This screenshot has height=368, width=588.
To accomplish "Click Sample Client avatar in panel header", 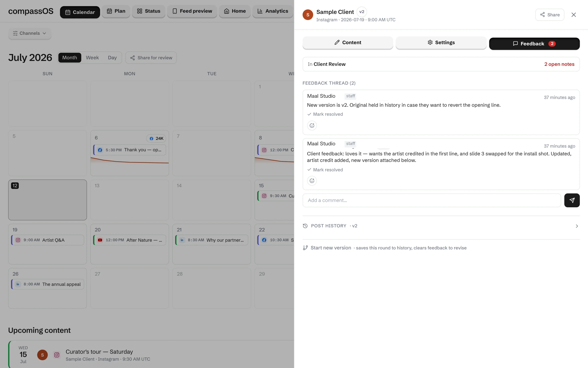I will click(308, 15).
